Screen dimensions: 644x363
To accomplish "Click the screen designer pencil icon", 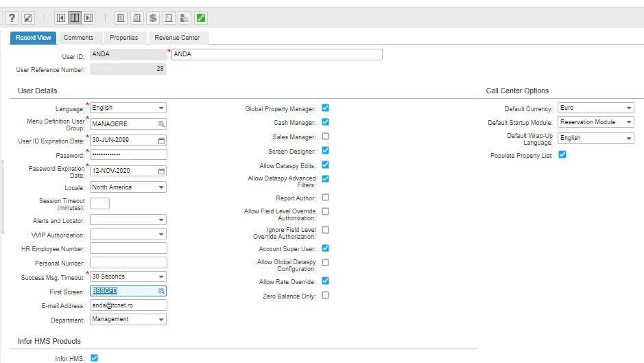I will coord(28,18).
